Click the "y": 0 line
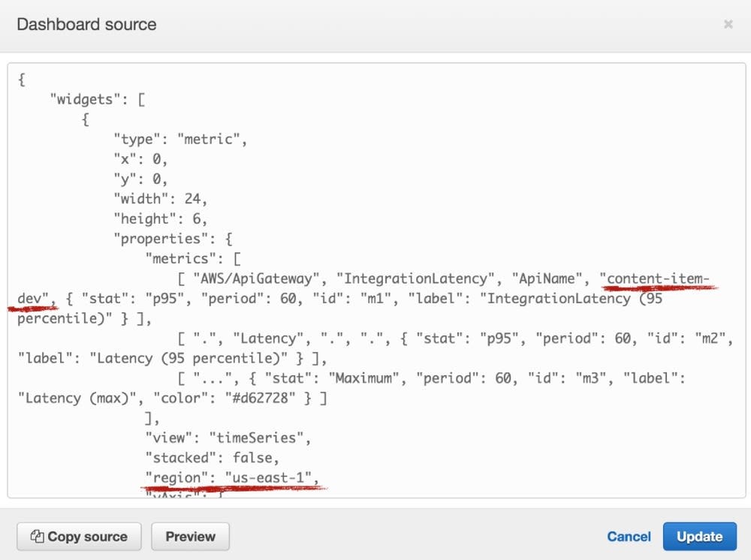This screenshot has width=751, height=560. [x=140, y=179]
